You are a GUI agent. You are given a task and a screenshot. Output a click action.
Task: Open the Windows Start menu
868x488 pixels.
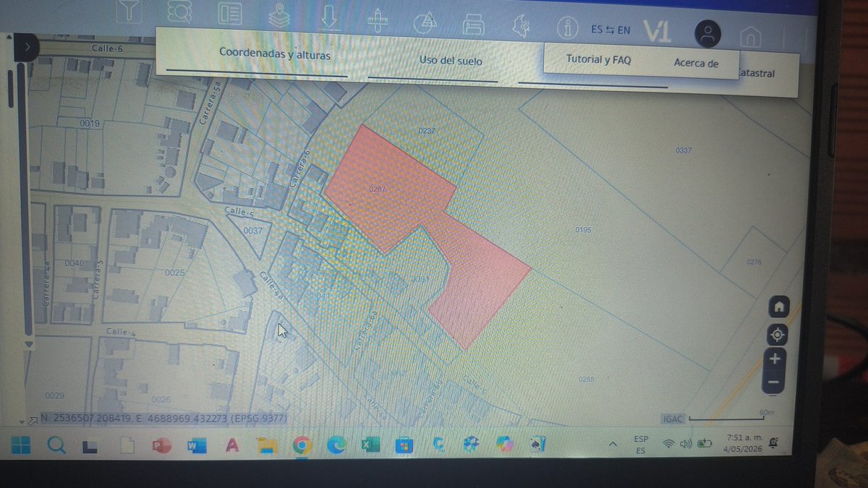click(x=21, y=445)
